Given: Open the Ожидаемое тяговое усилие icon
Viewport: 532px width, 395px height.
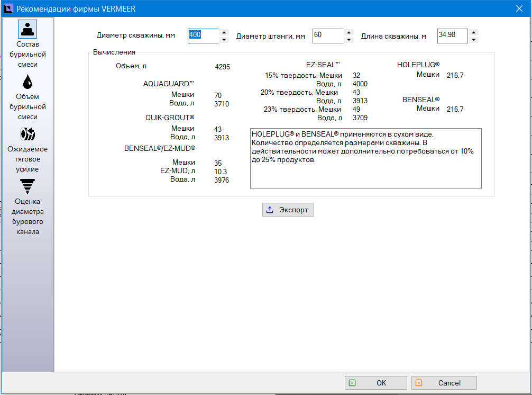Looking at the screenshot, I should coord(27,134).
